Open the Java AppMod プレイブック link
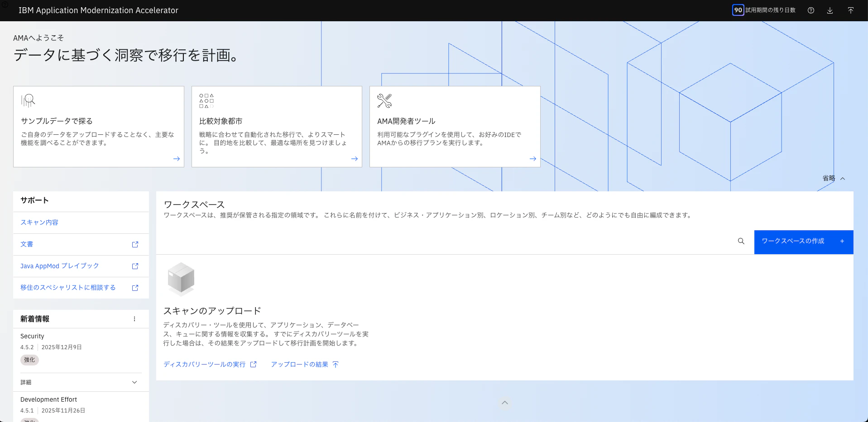This screenshot has width=868, height=422. [x=60, y=266]
